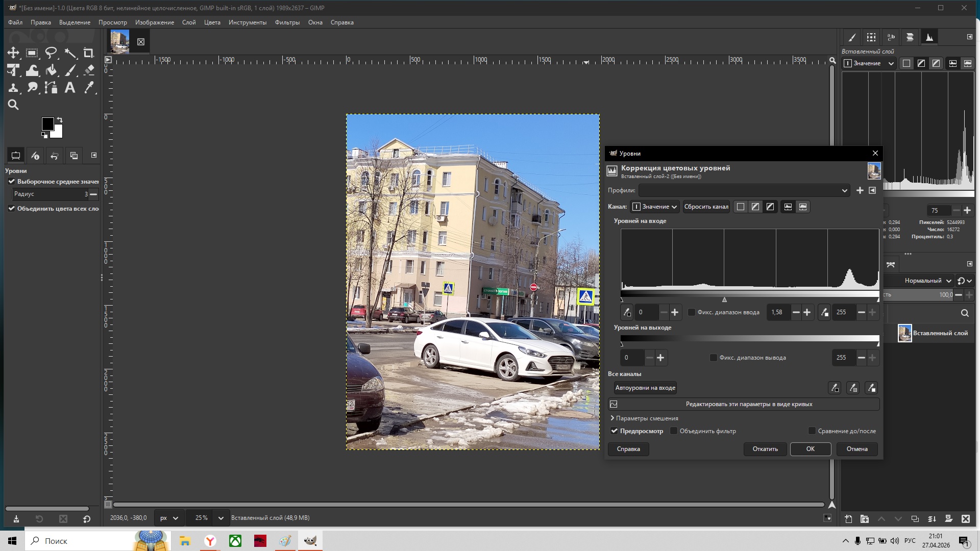Select the Bucket Fill tool

pyautogui.click(x=51, y=70)
